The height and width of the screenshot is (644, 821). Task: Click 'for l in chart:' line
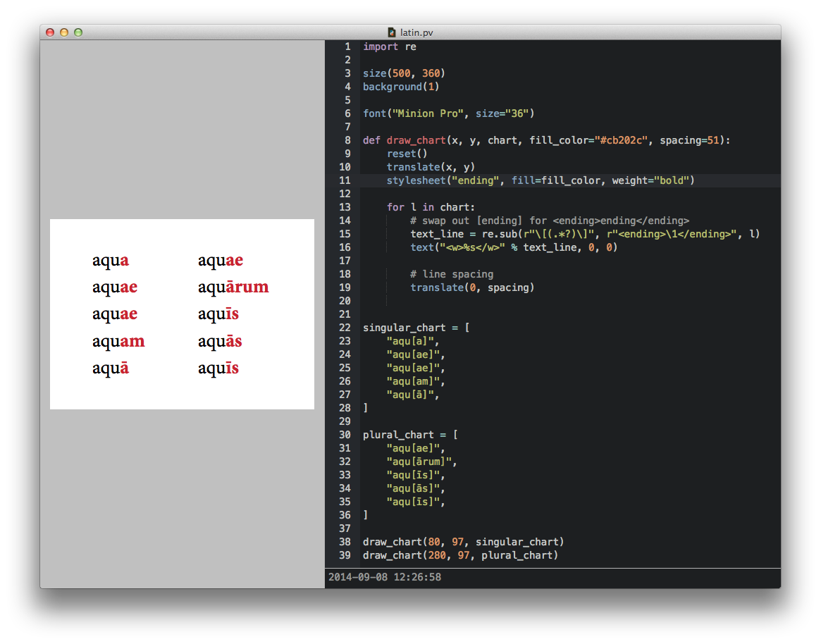(x=431, y=207)
